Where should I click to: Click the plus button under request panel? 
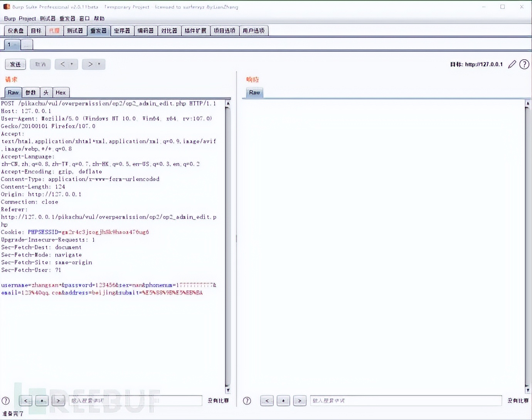pyautogui.click(x=42, y=401)
